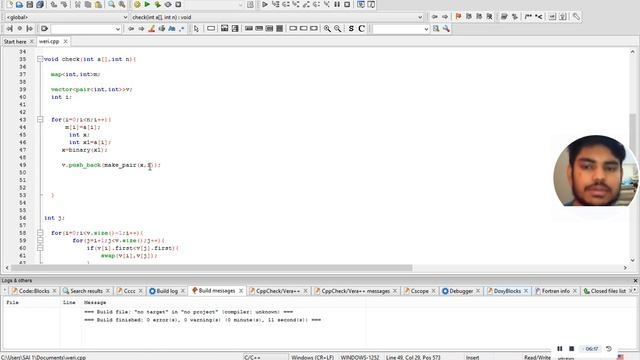Collapse the check function fold at line 35
The image size is (640, 360).
pyautogui.click(x=40, y=59)
